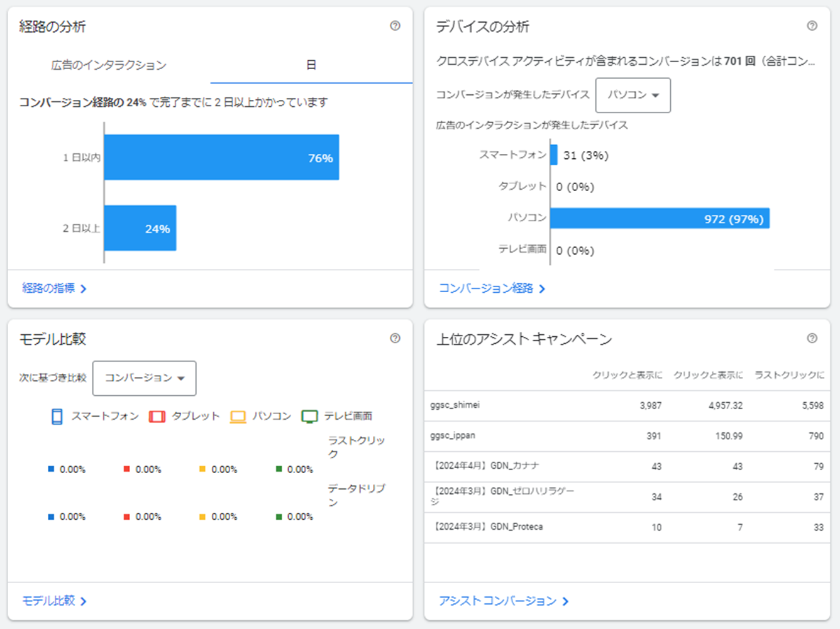Open help icon on モデル比較 card
This screenshot has width=840, height=629.
point(395,338)
